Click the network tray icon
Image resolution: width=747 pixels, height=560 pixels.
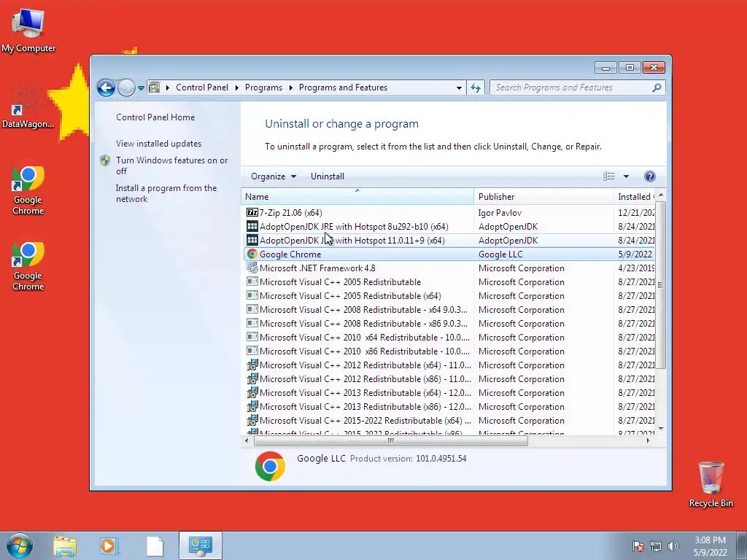656,546
